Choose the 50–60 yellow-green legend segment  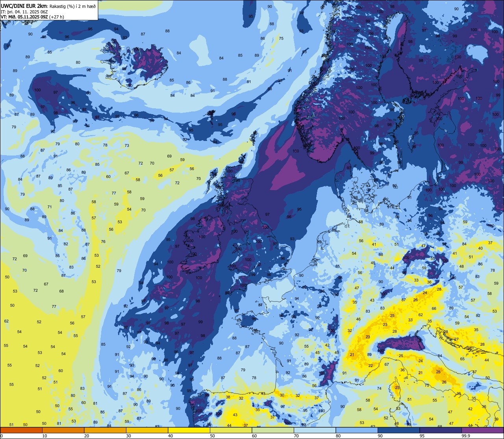coord(231,430)
